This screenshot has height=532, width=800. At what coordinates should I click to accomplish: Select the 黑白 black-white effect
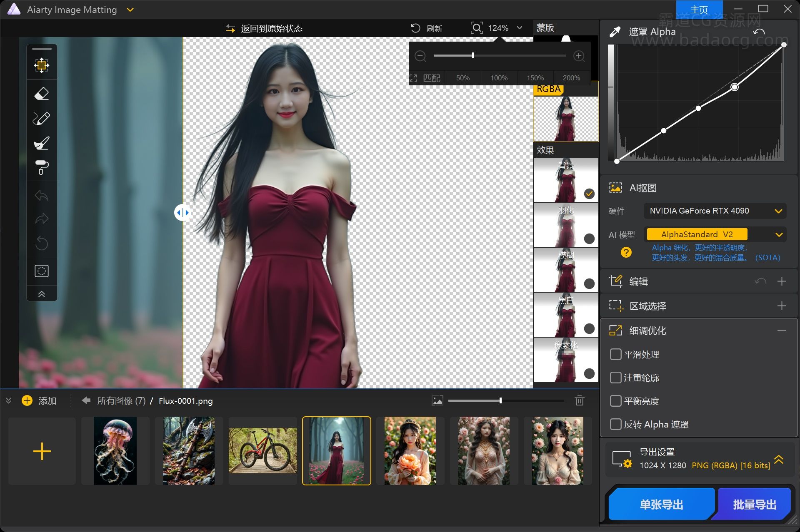[x=566, y=315]
